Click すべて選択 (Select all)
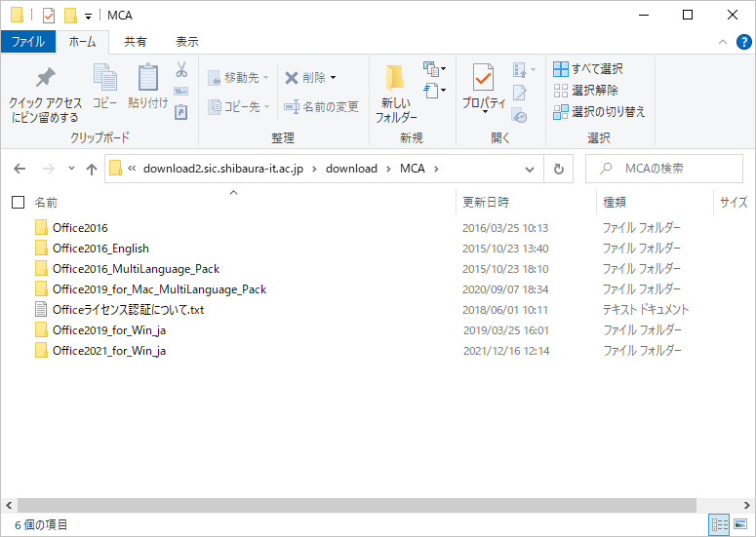Image resolution: width=756 pixels, height=537 pixels. pos(588,69)
